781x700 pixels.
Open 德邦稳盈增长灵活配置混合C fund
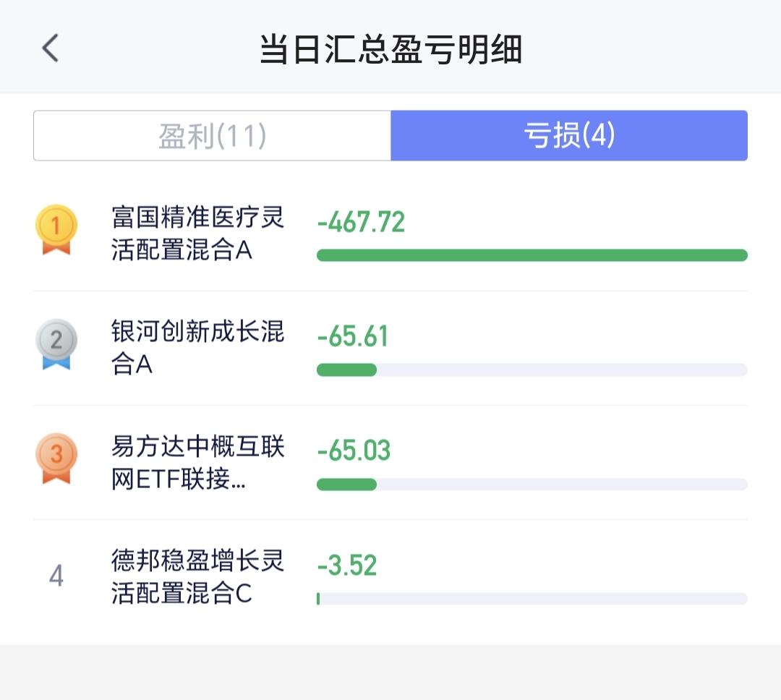pyautogui.click(x=197, y=576)
